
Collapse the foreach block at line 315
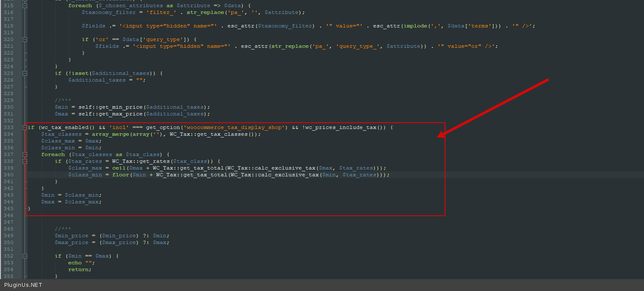click(25, 5)
